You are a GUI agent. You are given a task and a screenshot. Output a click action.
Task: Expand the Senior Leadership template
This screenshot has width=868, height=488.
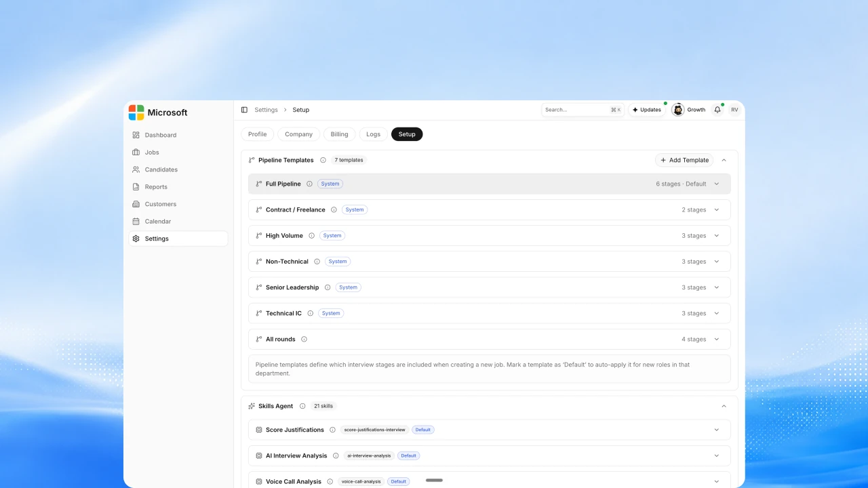[717, 287]
